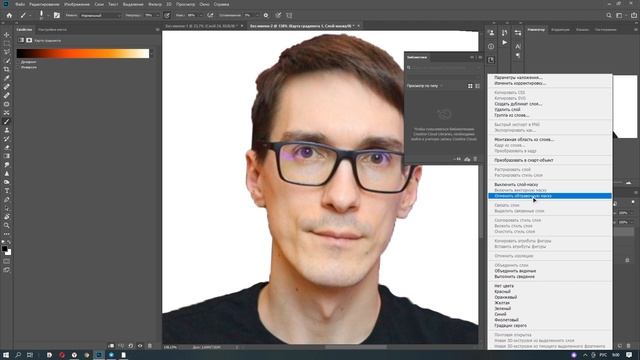Open the Edit Toolbar three-dots menu
Screen dimensions: 640x360
7,234
